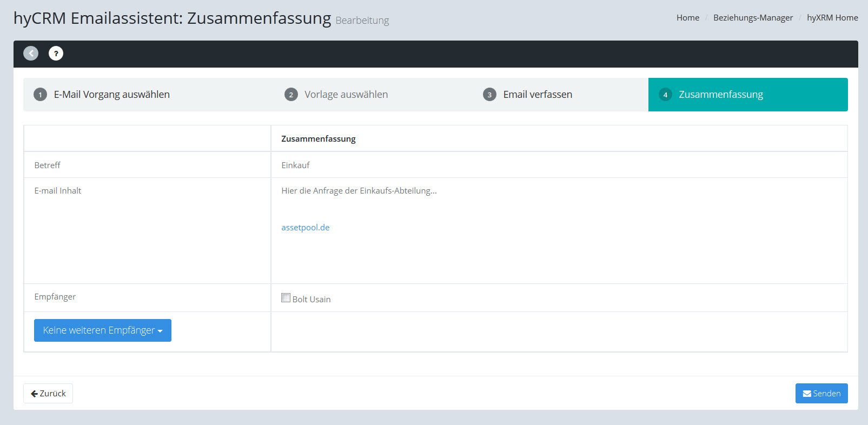Screen dimensions: 868x425
Task: Click the envelope icon on the Senden button
Action: click(x=807, y=394)
